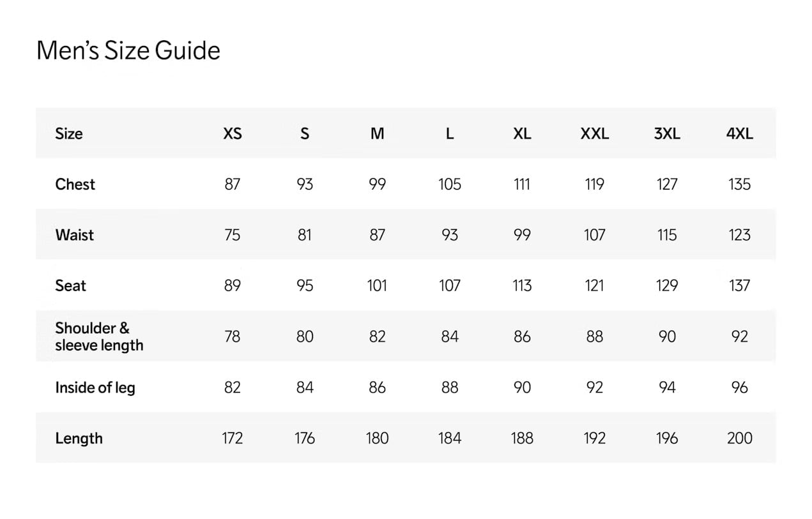Select the Inside of leg row label
812x519 pixels.
95,387
